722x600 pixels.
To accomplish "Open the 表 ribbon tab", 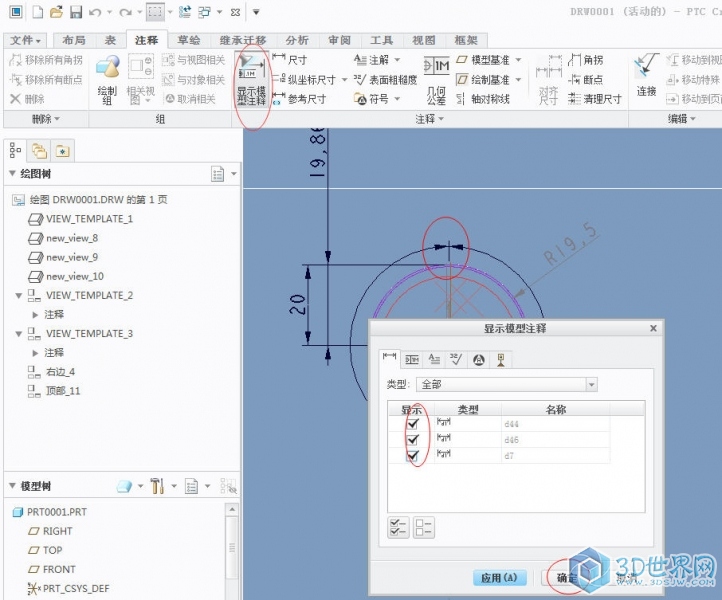I will point(110,41).
